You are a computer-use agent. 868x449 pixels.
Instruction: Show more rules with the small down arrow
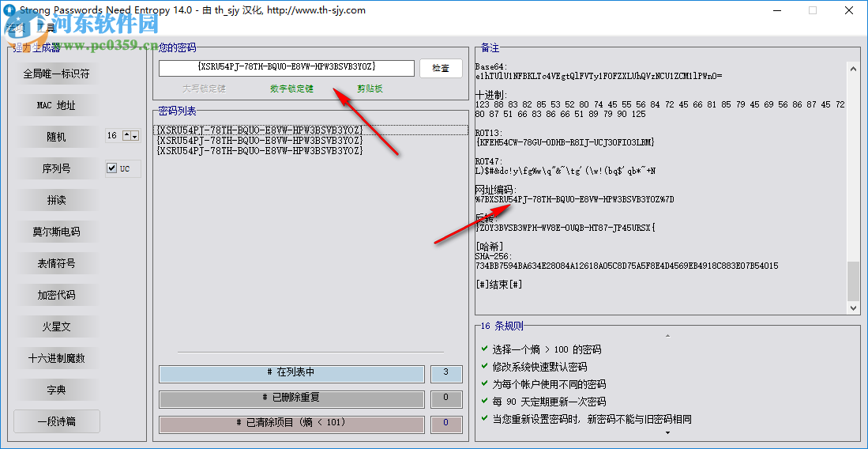[x=667, y=432]
